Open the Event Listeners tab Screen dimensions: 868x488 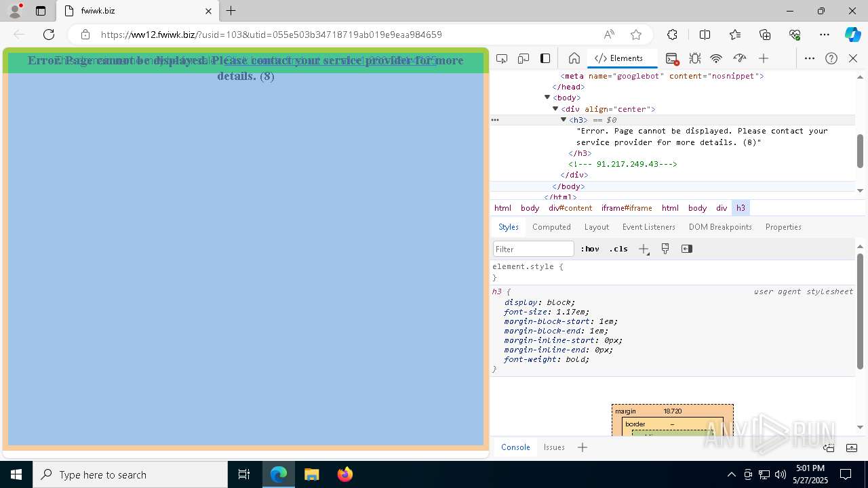649,227
